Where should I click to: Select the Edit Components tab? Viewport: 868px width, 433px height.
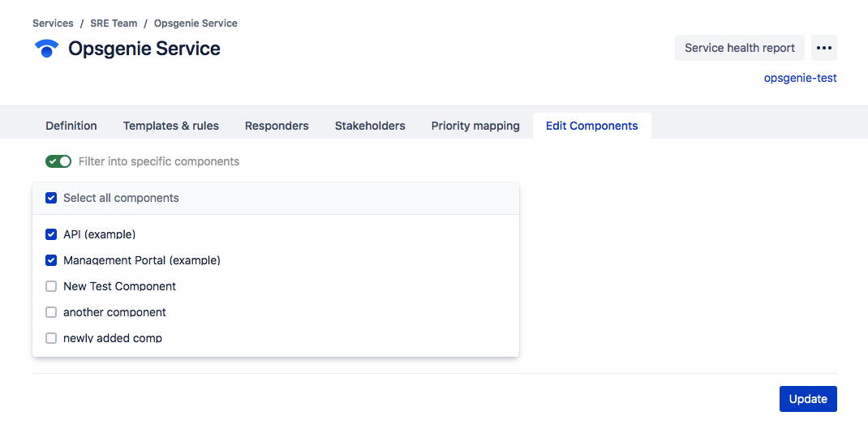[591, 126]
